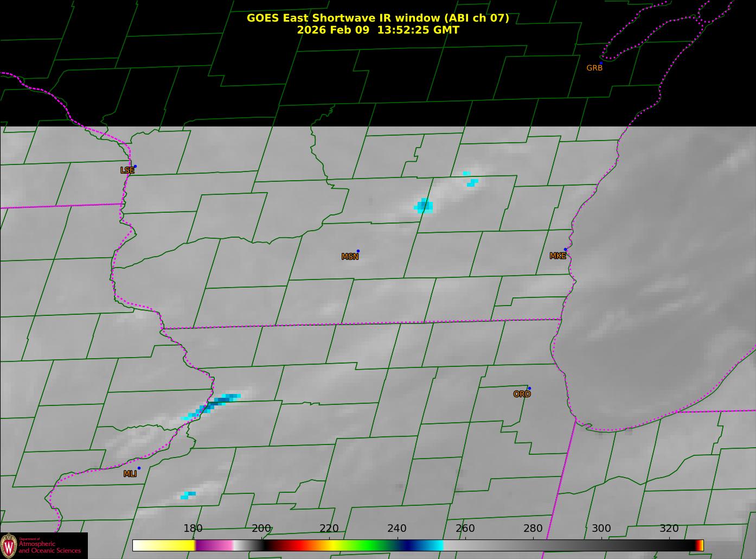Click the 280 tick on the temperature scale
Image resolution: width=756 pixels, height=559 pixels.
(x=533, y=528)
